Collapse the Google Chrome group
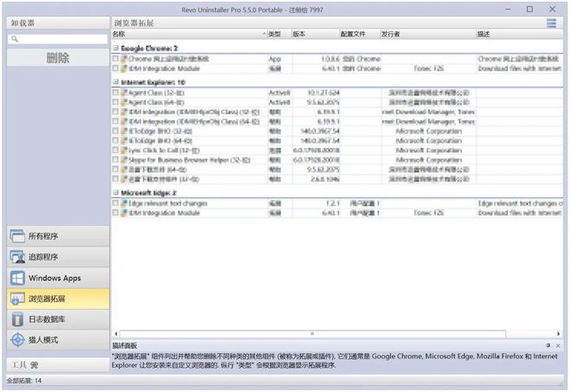 [116, 48]
